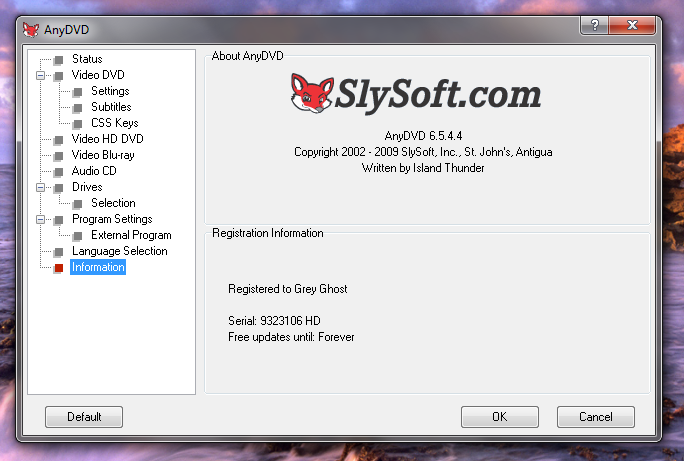Collapse the Video DVD tree node

click(x=40, y=75)
